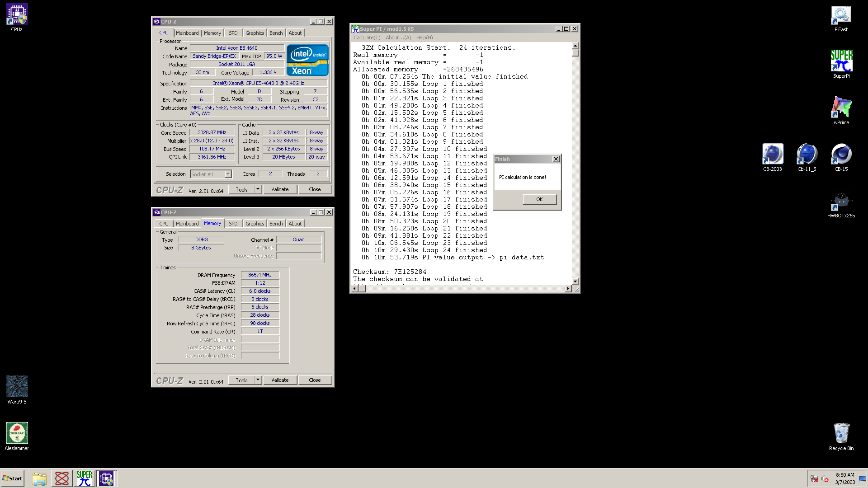Screen dimensions: 868x488
Task: Switch to About tab in top CPU-Z
Action: coord(295,33)
